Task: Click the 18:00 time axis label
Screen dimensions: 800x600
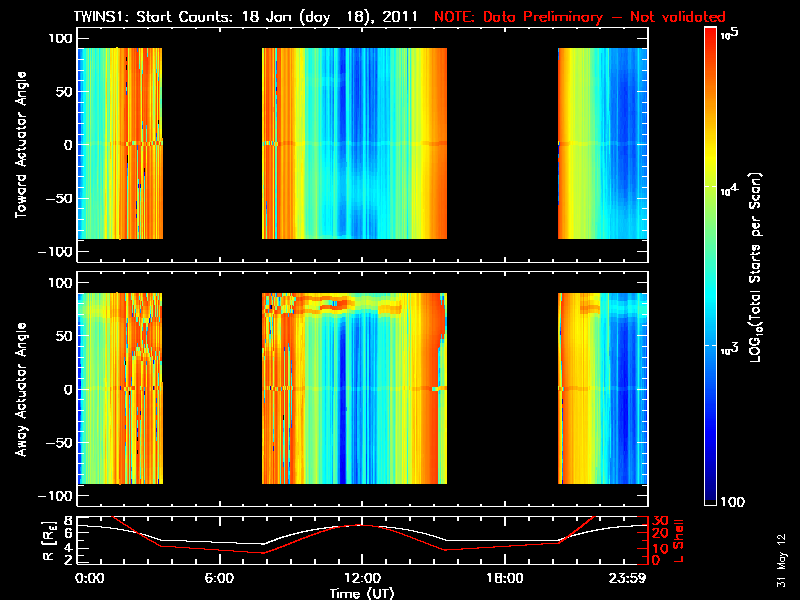Action: pos(504,579)
